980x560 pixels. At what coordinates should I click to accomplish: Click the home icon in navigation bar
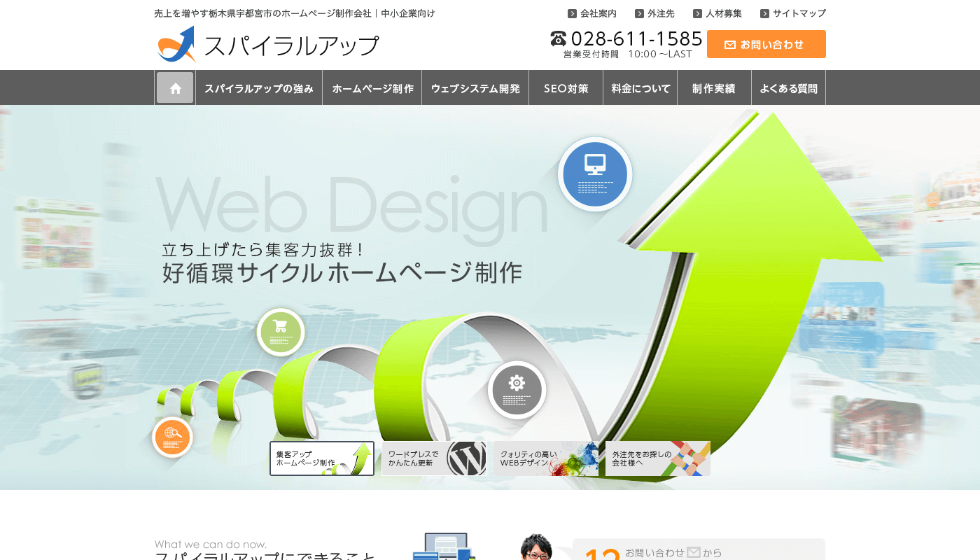point(175,88)
